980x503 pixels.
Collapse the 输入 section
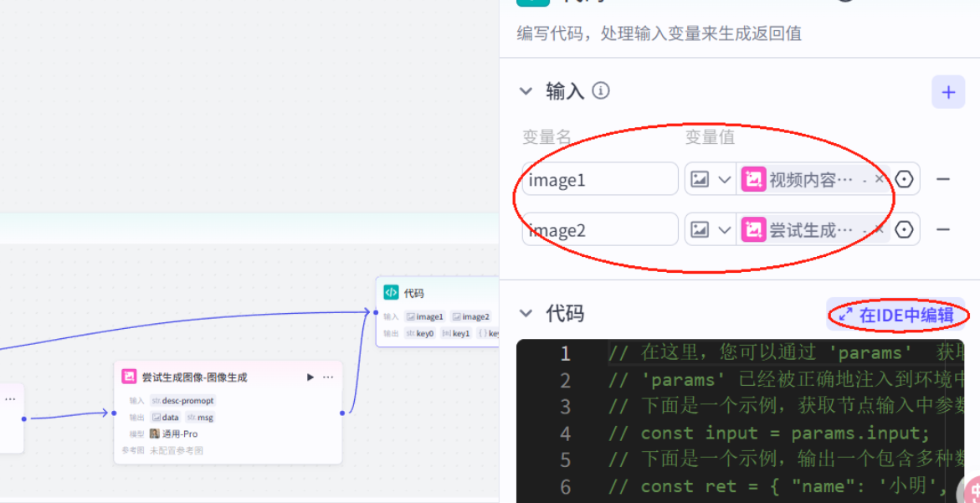tap(526, 91)
